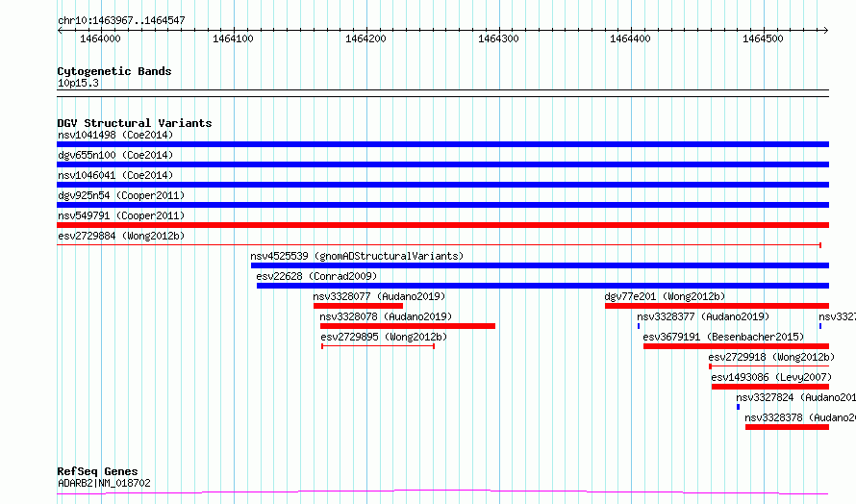Screen dimensions: 856x504
Task: Click the nsv4525539 blue variant bar
Action: point(540,265)
